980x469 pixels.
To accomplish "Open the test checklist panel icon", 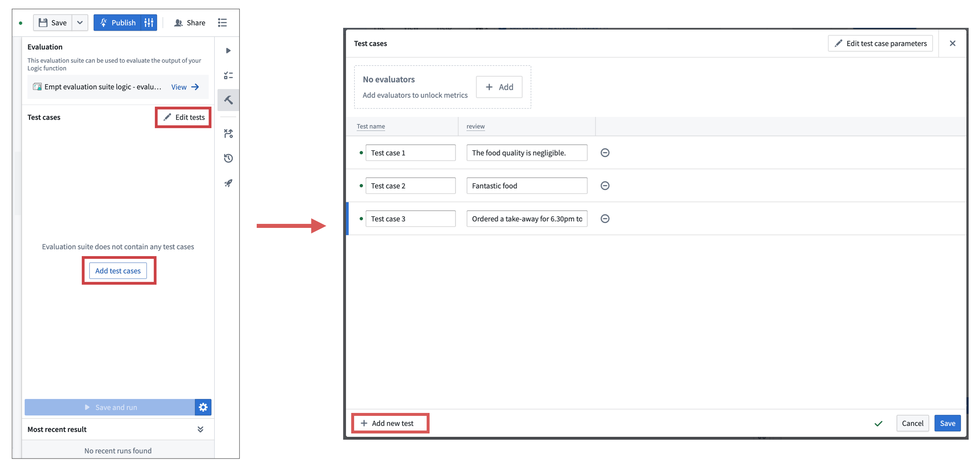I will point(228,75).
